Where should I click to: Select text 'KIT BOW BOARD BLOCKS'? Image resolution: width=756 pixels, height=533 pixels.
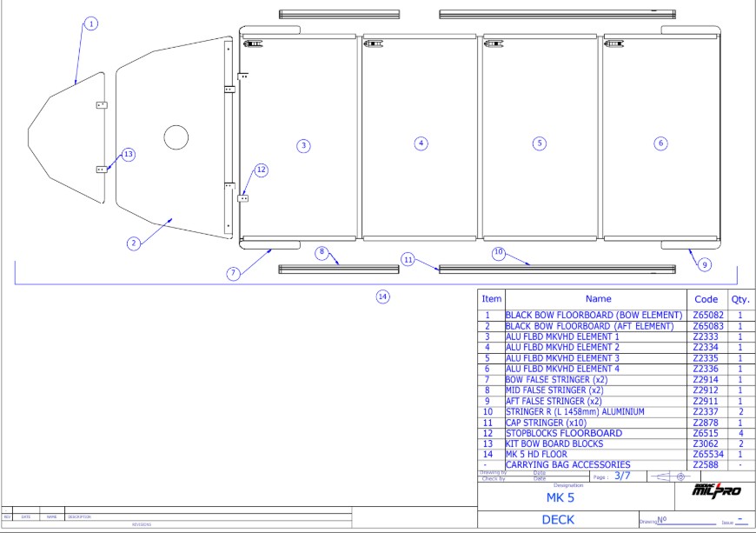554,443
